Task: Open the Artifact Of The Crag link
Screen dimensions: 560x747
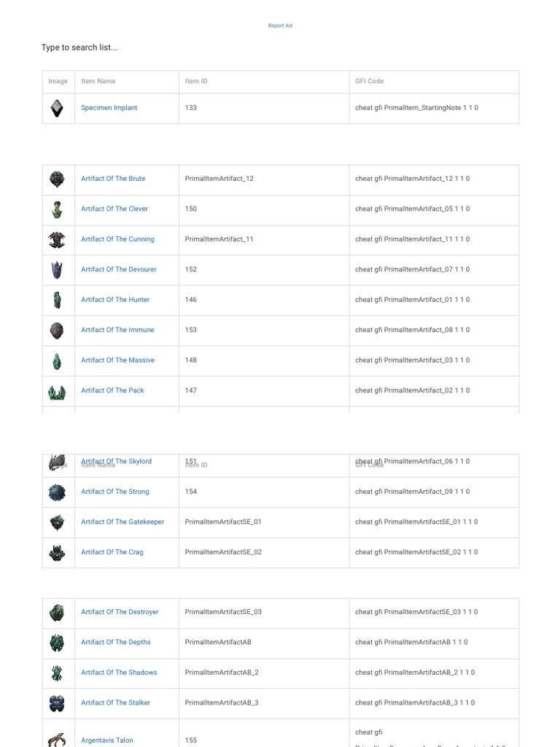Action: pyautogui.click(x=112, y=552)
